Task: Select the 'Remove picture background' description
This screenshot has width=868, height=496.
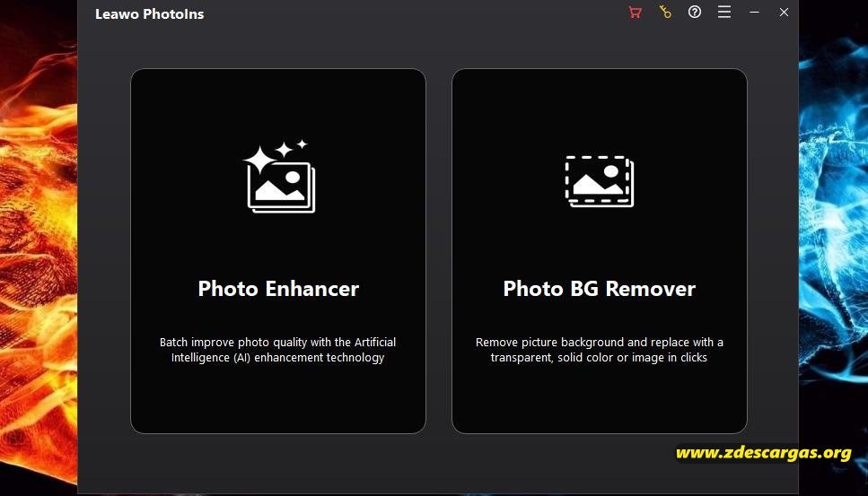Action: (x=600, y=350)
